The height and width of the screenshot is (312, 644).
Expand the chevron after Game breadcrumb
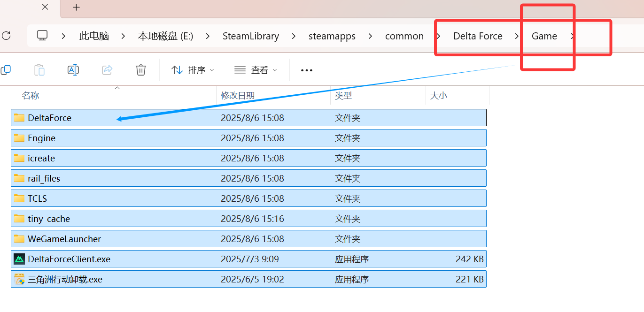pyautogui.click(x=573, y=36)
